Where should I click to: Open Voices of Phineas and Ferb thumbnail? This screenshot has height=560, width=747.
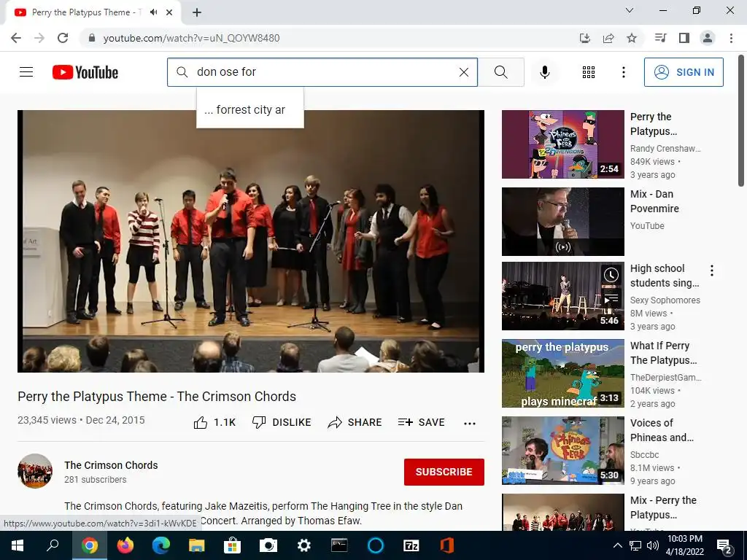click(x=562, y=451)
